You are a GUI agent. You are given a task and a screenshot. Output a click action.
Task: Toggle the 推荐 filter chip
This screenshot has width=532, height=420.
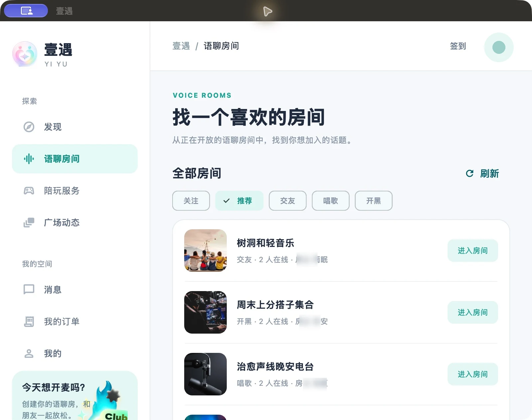(239, 201)
